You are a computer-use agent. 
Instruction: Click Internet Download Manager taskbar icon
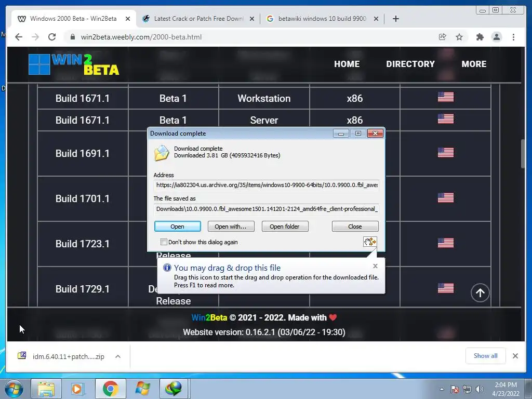coord(174,389)
